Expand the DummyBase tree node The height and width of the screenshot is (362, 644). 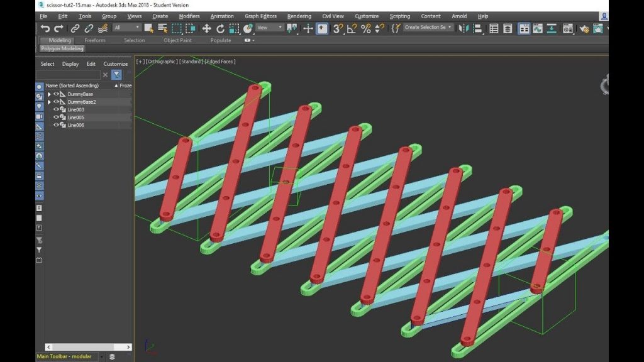point(49,94)
